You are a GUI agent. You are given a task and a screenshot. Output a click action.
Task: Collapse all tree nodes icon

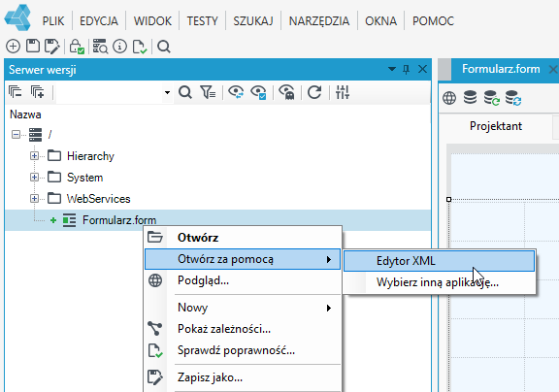click(x=16, y=92)
